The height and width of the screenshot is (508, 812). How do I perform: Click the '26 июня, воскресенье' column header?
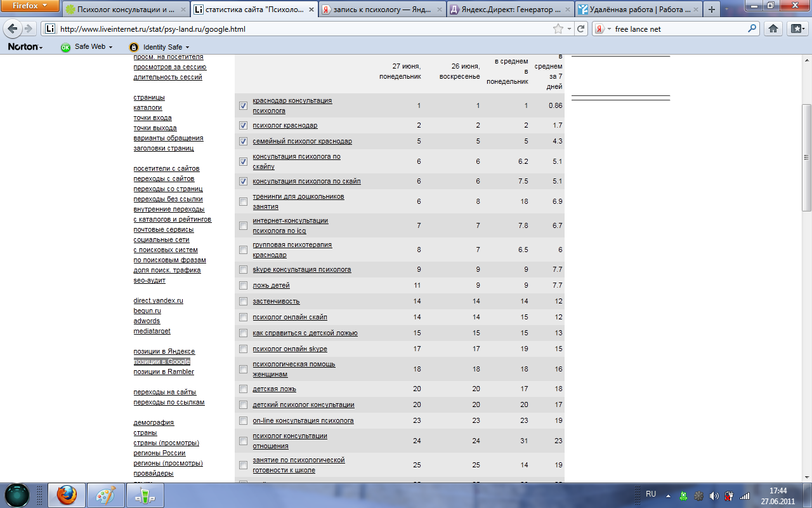[x=459, y=71]
